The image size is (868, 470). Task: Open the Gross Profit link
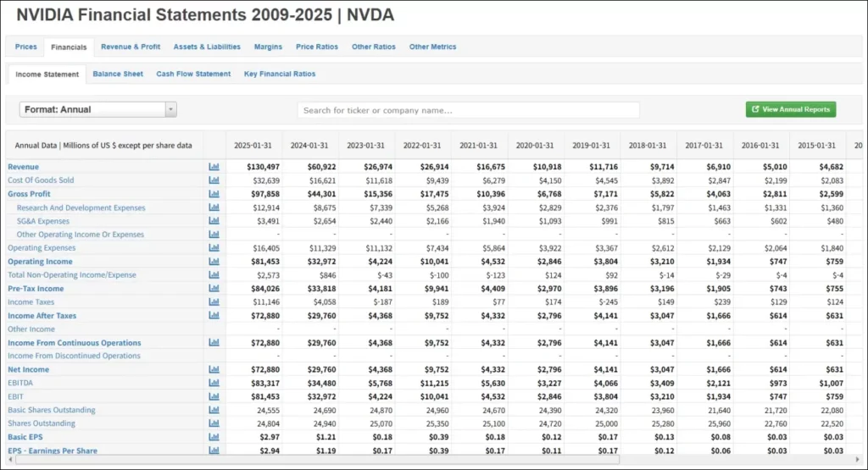click(29, 194)
